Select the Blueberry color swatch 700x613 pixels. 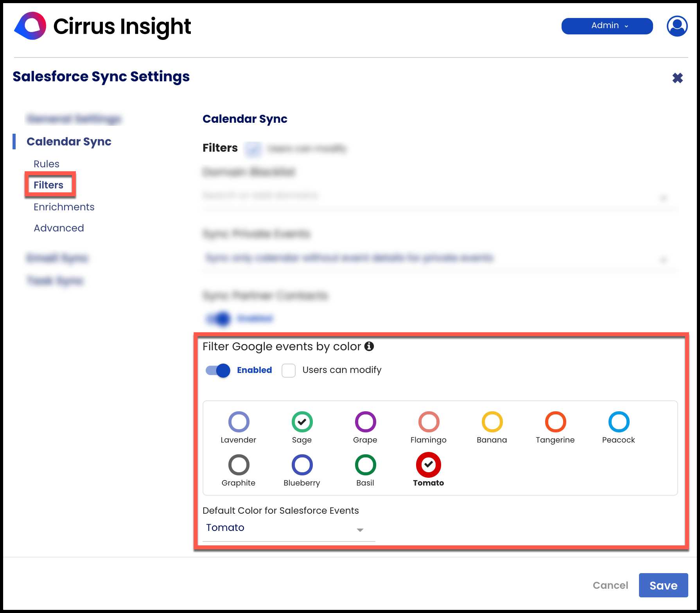302,464
